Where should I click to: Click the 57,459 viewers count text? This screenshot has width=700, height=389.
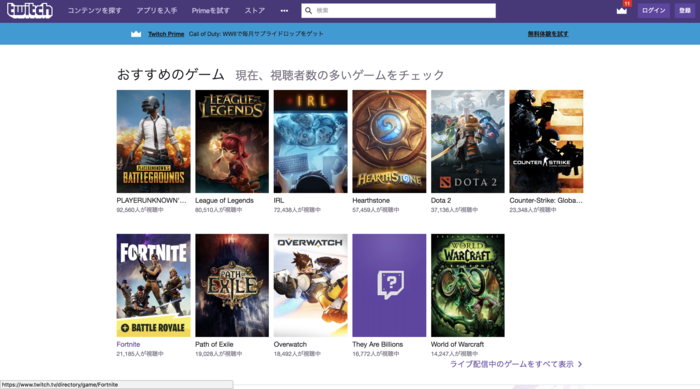(376, 210)
